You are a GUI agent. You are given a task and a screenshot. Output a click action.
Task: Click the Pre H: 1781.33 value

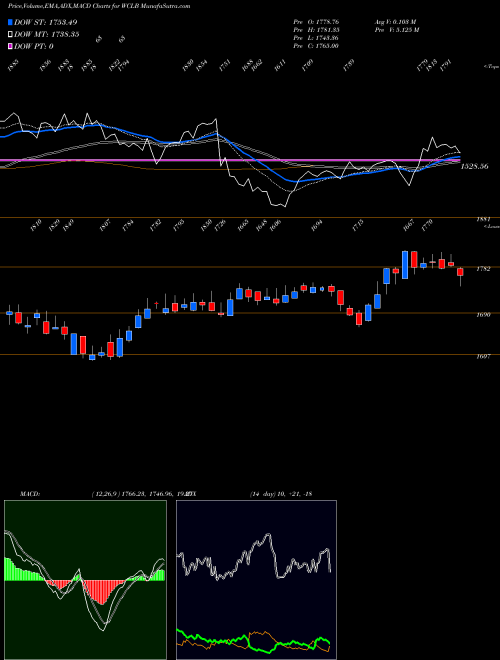(x=316, y=29)
